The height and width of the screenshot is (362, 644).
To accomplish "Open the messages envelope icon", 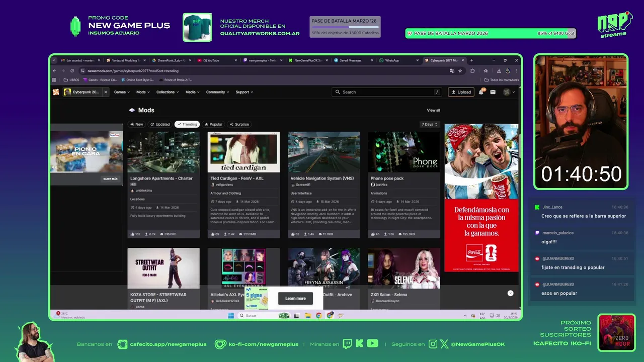I will 493,92.
